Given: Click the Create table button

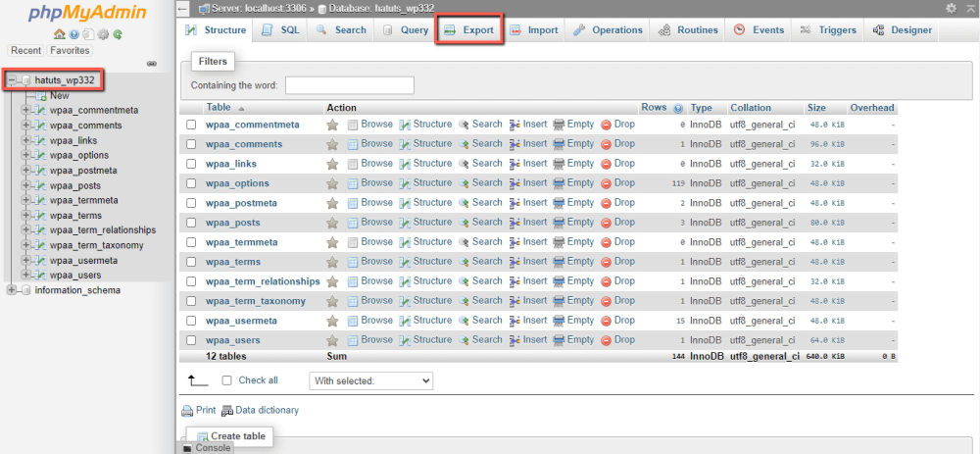Looking at the screenshot, I should 231,436.
